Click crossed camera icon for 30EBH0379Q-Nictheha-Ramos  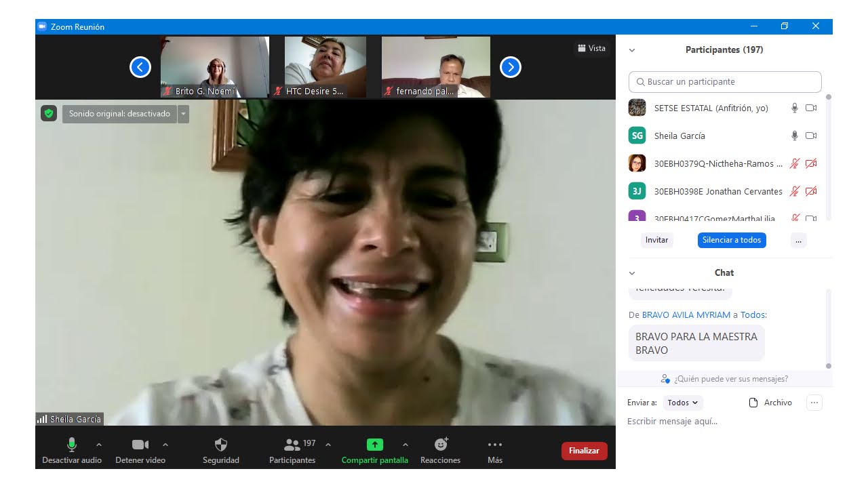point(811,163)
